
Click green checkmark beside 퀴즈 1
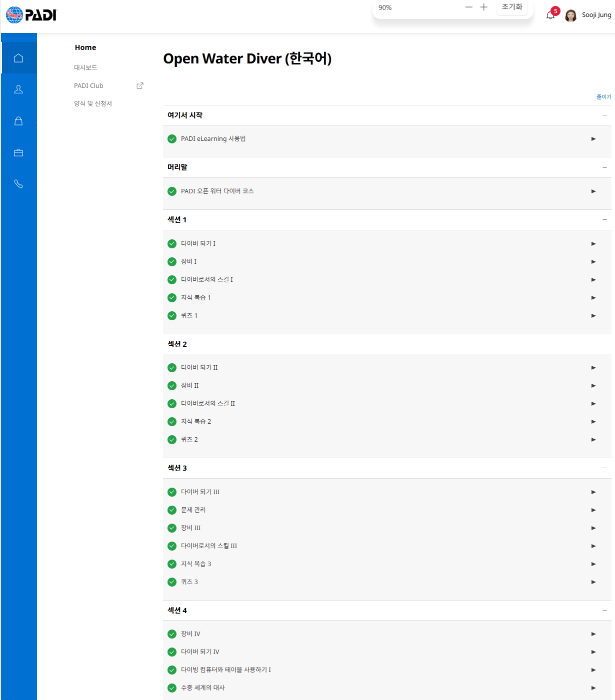click(x=172, y=316)
